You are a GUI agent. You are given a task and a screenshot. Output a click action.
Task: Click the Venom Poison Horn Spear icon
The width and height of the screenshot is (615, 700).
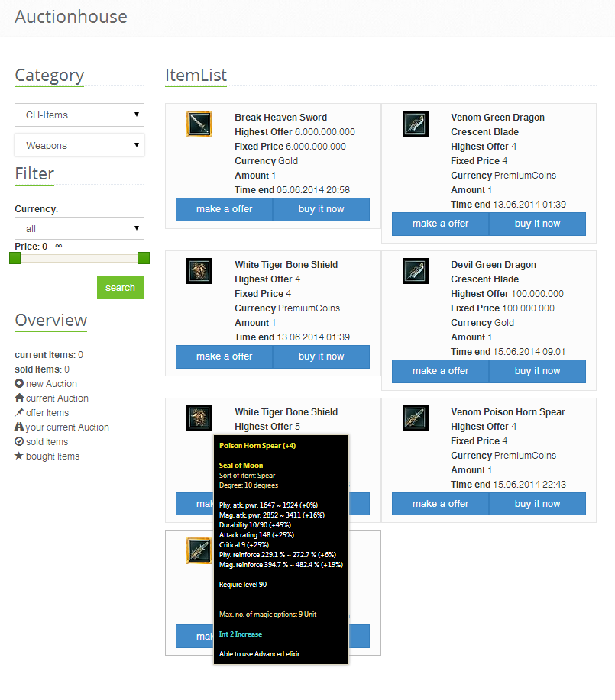point(416,418)
